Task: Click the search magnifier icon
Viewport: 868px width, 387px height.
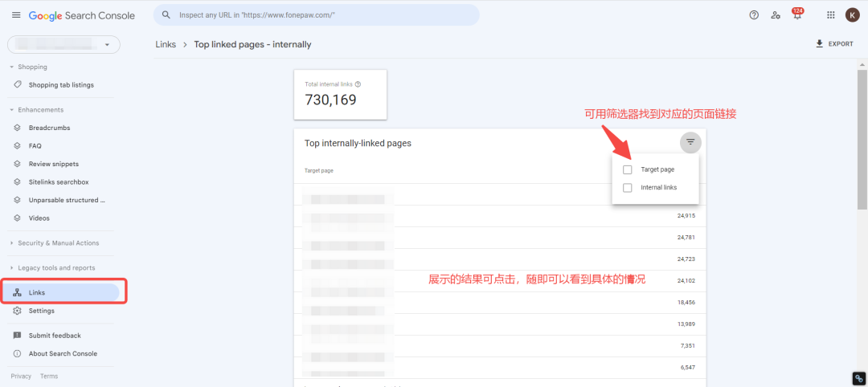Action: coord(166,15)
